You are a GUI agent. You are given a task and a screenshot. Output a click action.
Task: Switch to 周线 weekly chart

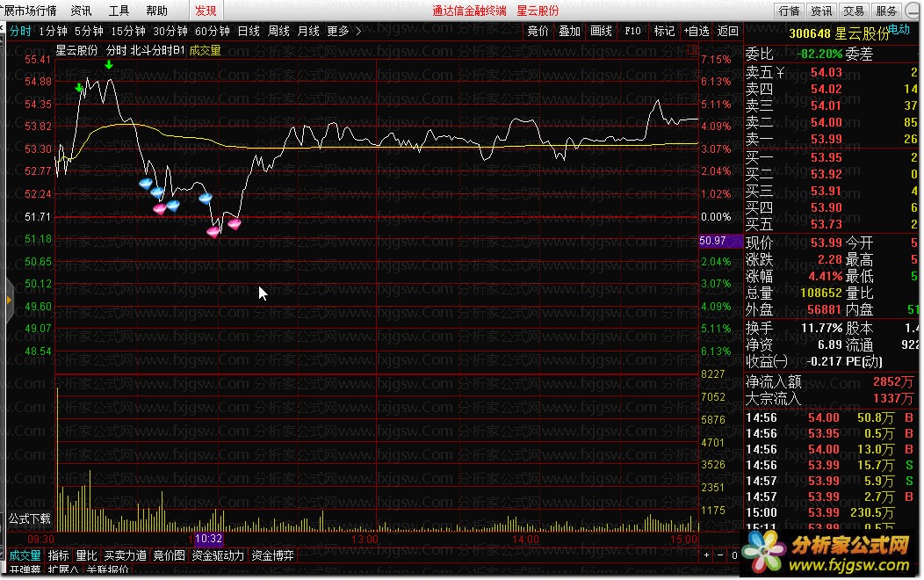coord(278,32)
